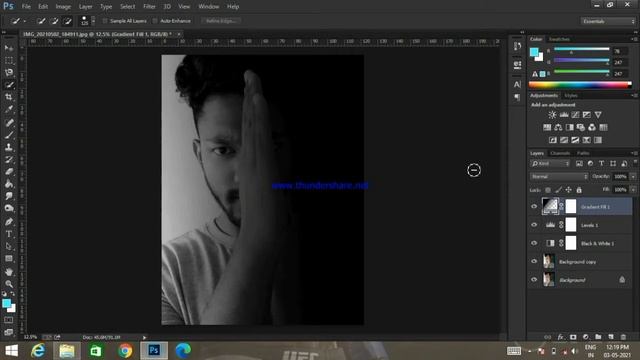Open the Image menu
640x360 pixels.
[x=63, y=7]
